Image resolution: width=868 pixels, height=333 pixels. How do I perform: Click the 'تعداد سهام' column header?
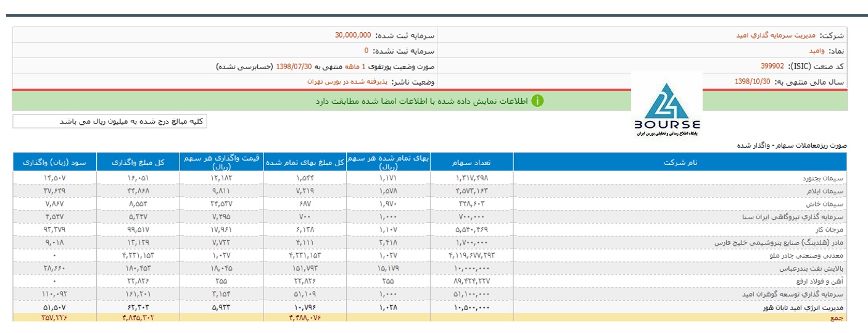pos(471,162)
